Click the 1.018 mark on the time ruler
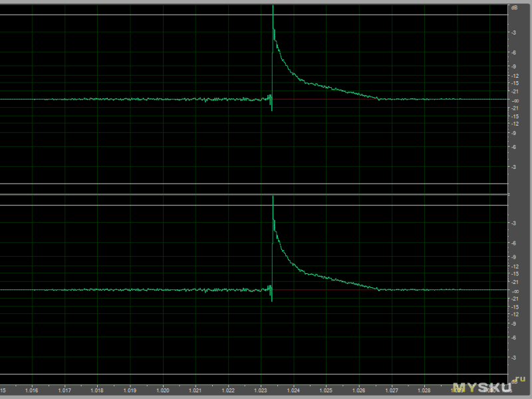The image size is (532, 399). [97, 390]
